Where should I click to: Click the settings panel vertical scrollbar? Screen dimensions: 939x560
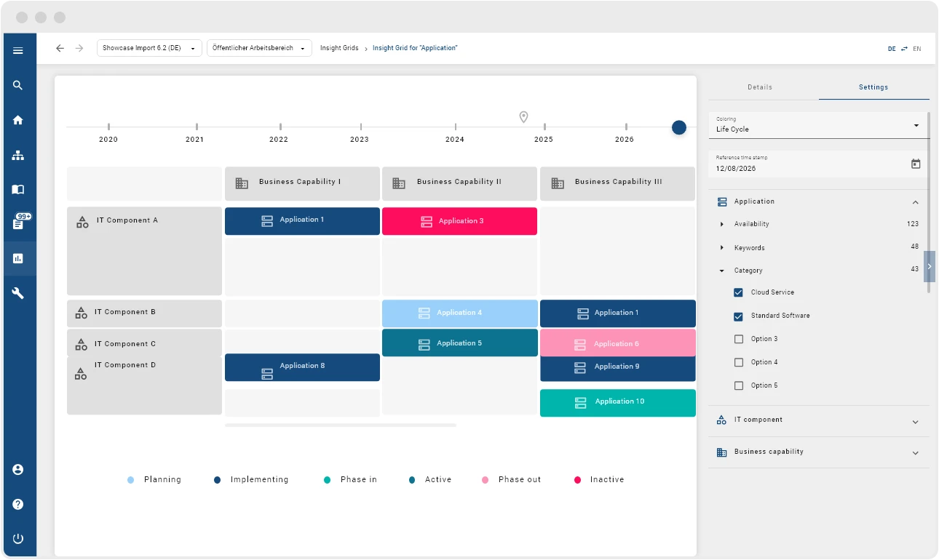coord(928,202)
